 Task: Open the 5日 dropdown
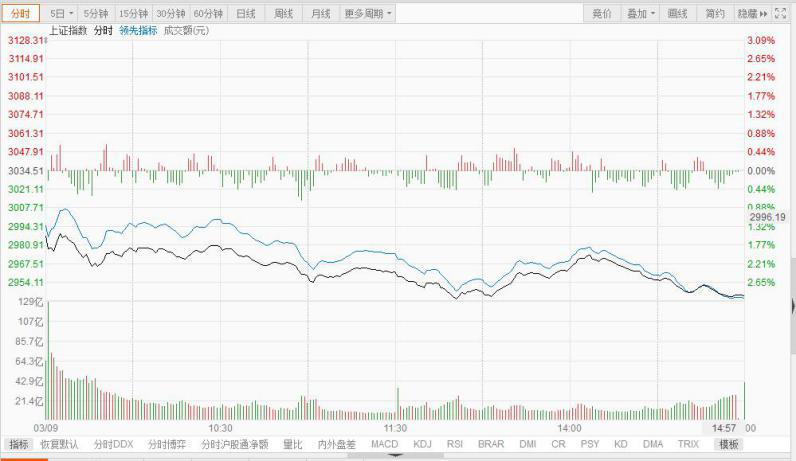click(x=62, y=14)
